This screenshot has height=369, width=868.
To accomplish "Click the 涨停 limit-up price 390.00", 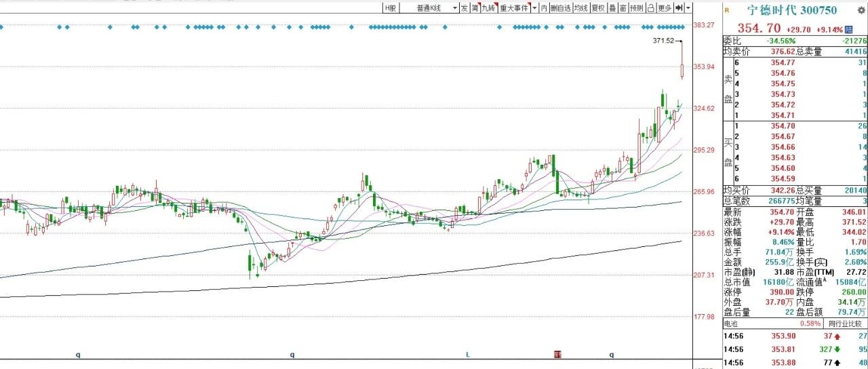I will [x=783, y=291].
